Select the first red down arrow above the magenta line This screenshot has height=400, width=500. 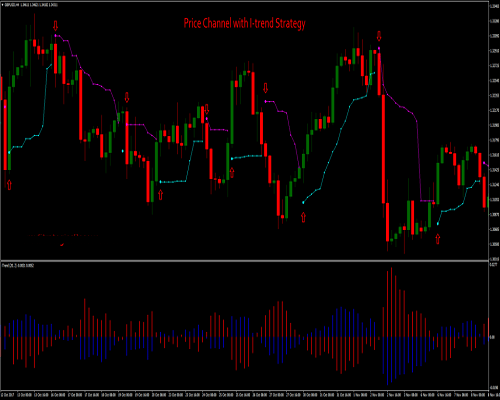point(56,25)
